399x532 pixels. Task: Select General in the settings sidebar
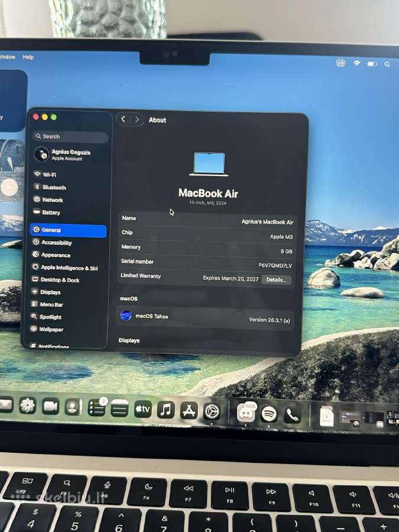68,230
